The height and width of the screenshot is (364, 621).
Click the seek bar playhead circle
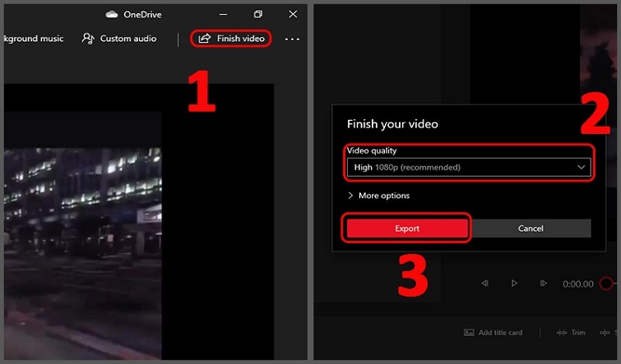[x=606, y=283]
